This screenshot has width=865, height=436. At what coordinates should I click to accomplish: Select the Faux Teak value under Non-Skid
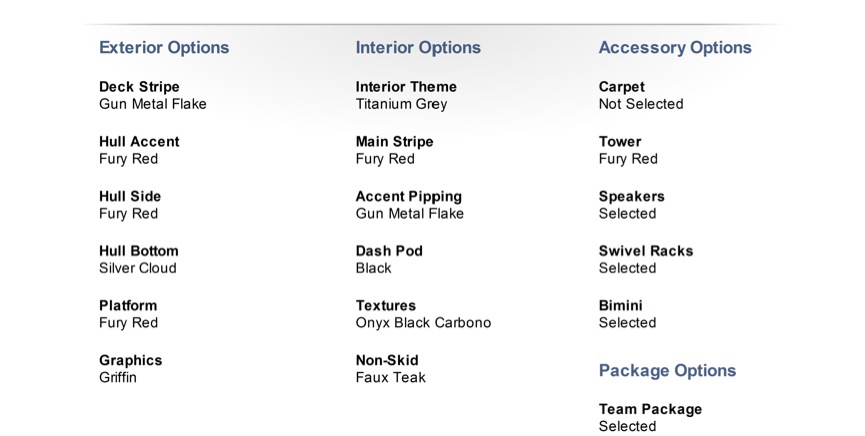pos(390,377)
